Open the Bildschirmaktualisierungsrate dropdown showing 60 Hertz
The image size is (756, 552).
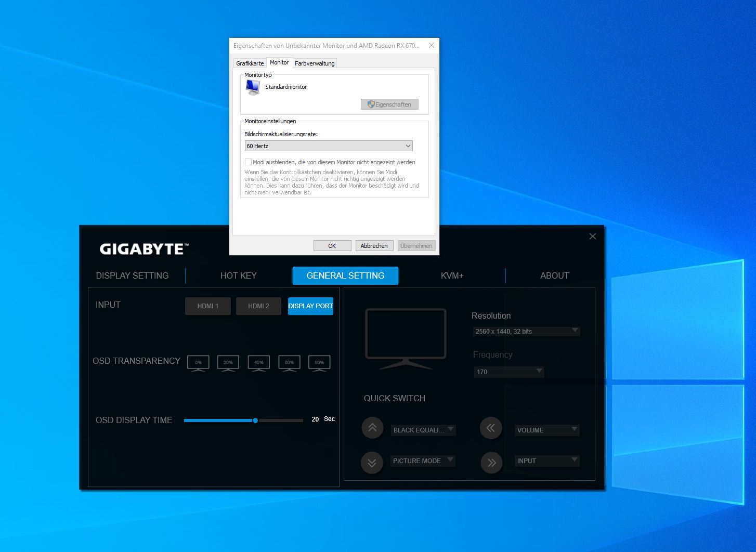(x=329, y=146)
